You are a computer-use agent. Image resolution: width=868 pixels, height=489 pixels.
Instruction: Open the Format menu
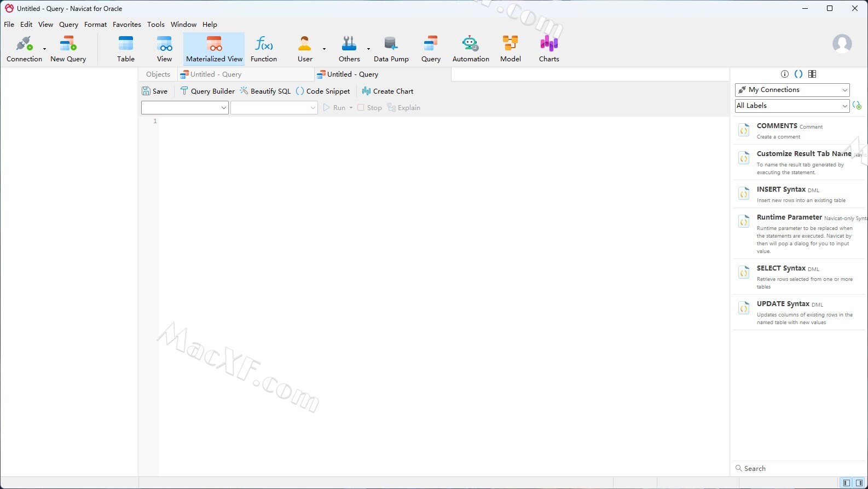pos(95,25)
